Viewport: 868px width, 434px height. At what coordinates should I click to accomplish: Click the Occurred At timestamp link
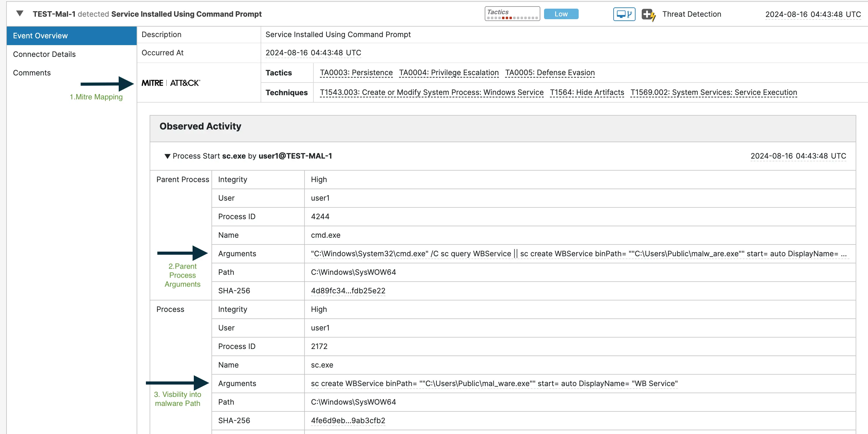pyautogui.click(x=313, y=53)
